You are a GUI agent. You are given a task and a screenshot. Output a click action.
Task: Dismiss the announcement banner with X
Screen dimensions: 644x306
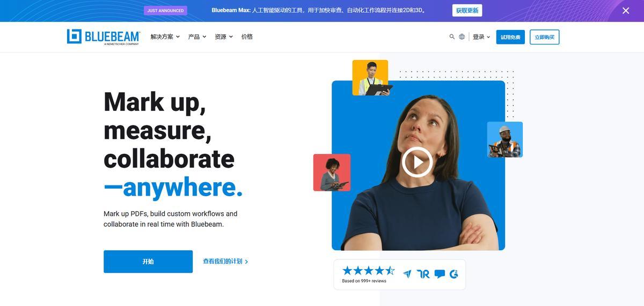pos(626,11)
